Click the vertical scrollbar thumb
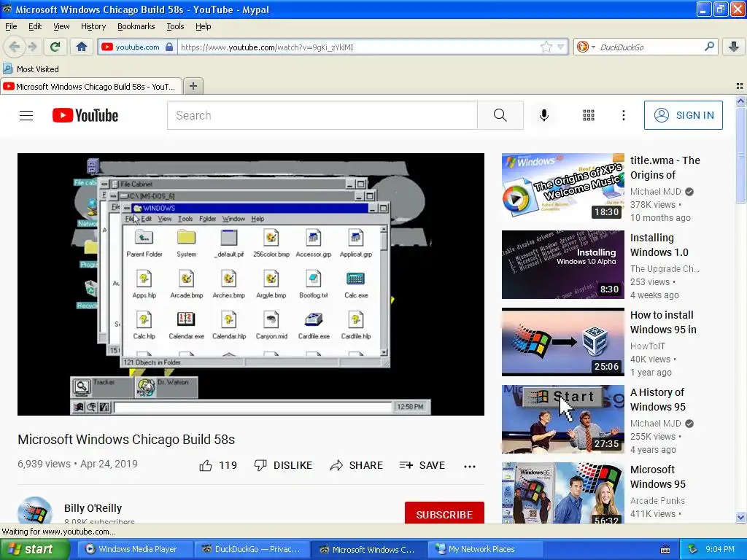747x560 pixels. click(x=740, y=155)
